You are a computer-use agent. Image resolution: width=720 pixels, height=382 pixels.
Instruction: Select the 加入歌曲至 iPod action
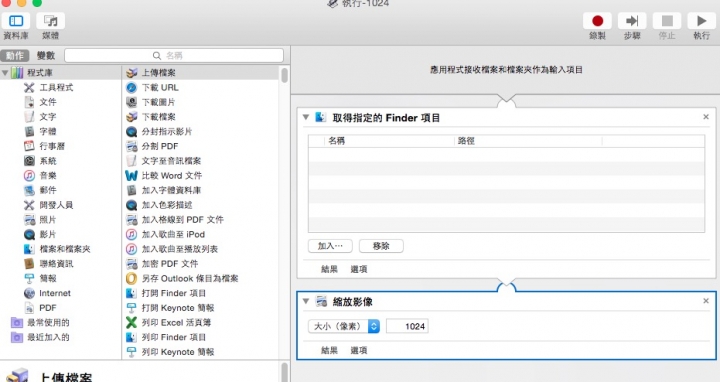[x=173, y=234]
